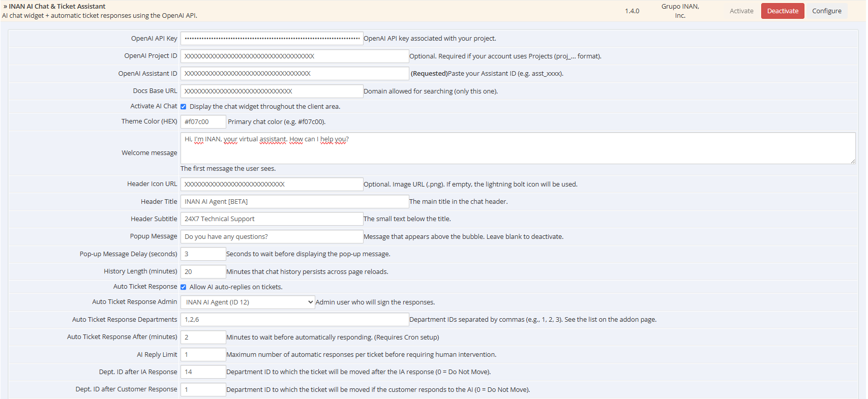Image resolution: width=868 pixels, height=399 pixels.
Task: Click the Popup Message text field
Action: pyautogui.click(x=272, y=237)
